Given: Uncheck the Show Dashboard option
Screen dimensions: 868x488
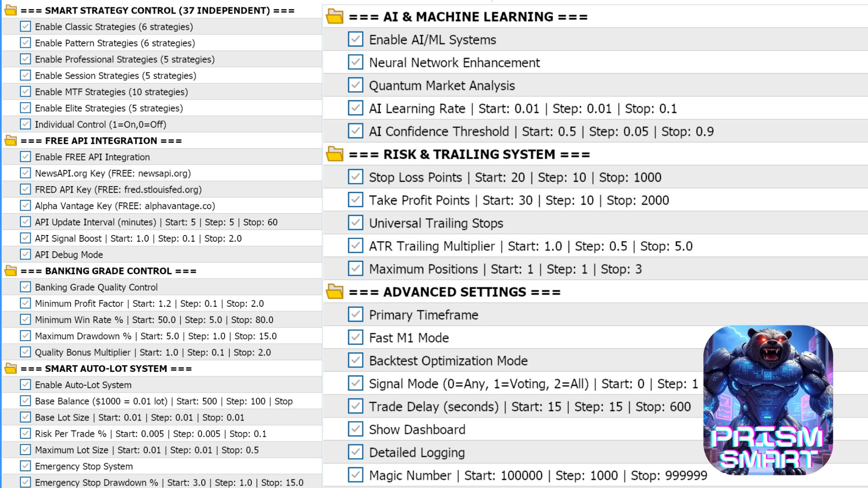Looking at the screenshot, I should click(356, 429).
